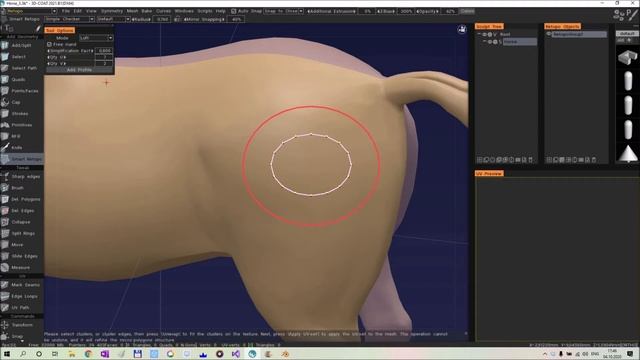Select the Cap tool

coord(22,102)
